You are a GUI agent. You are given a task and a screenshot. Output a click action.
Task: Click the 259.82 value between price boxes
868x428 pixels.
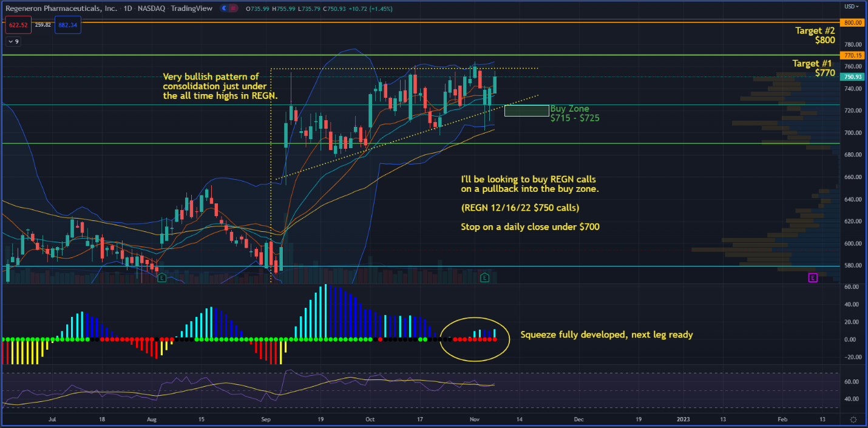[42, 25]
